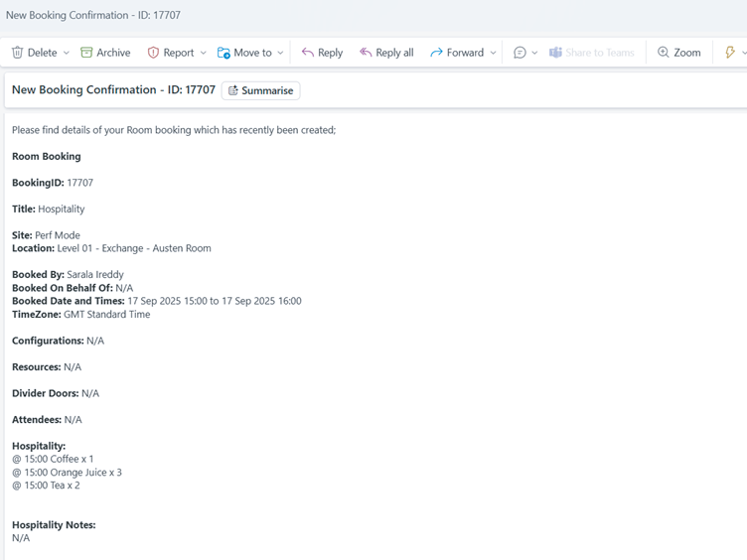Screen dimensions: 747x560
Task: Open the Zoom magnifier control
Action: point(678,53)
